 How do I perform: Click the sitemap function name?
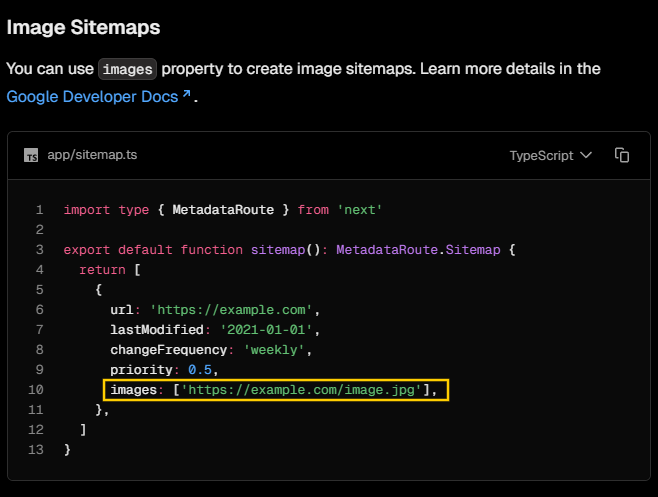coord(278,250)
